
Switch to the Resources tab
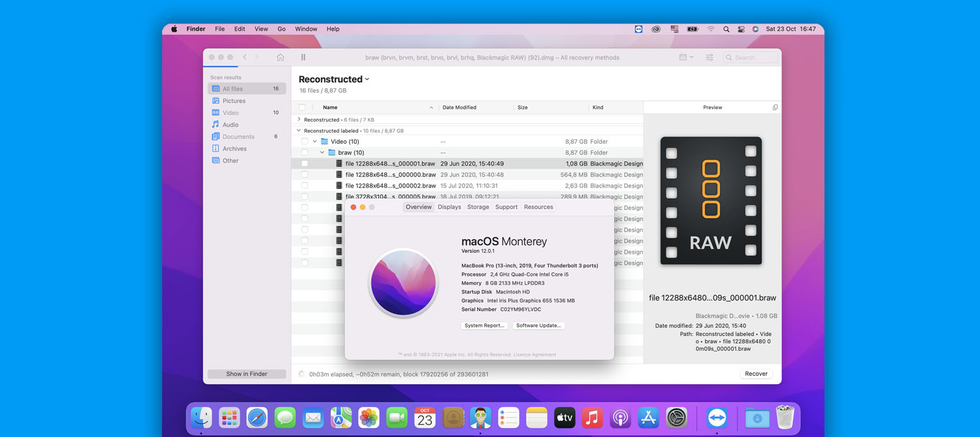[x=538, y=207]
